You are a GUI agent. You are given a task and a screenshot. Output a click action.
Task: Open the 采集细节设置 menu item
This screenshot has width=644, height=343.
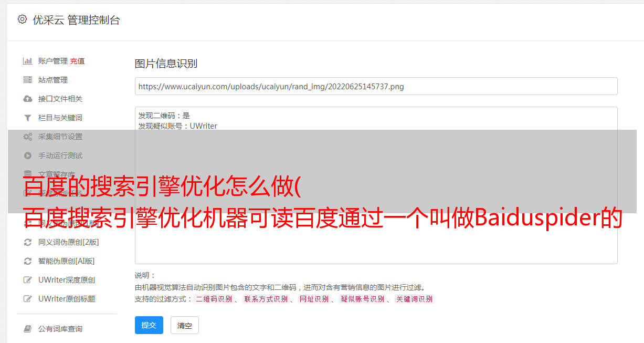tap(60, 137)
